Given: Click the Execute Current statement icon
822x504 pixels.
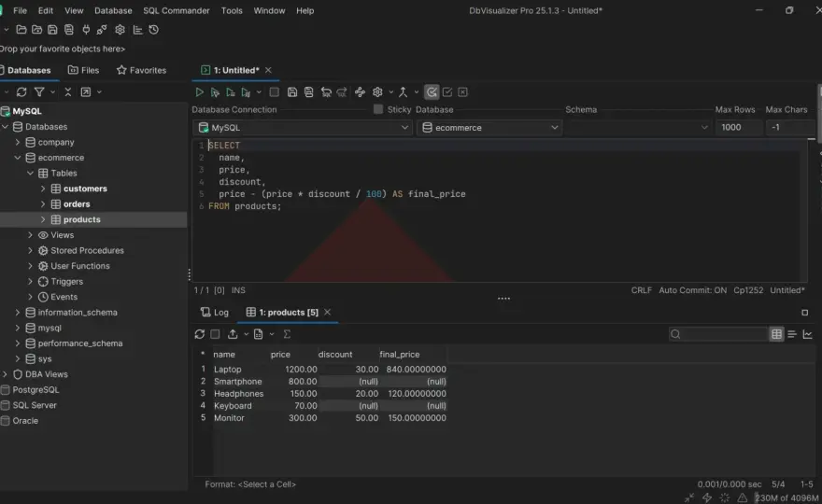Looking at the screenshot, I should coord(215,92).
